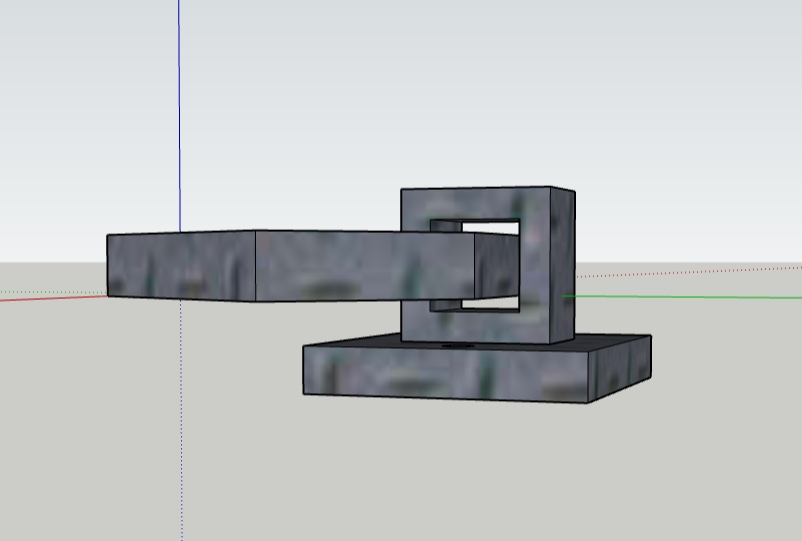The width and height of the screenshot is (802, 541).
Task: Select the right side face of the square ring
Action: (563, 266)
